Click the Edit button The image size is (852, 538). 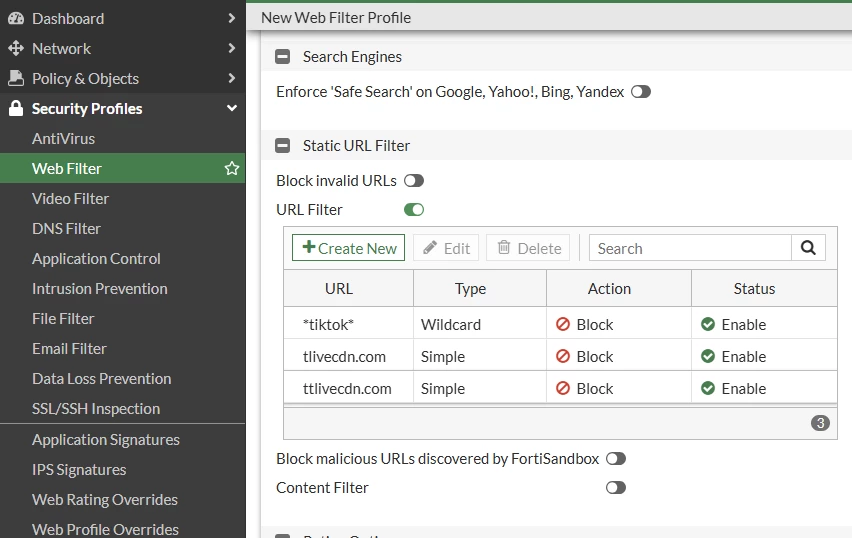446,248
